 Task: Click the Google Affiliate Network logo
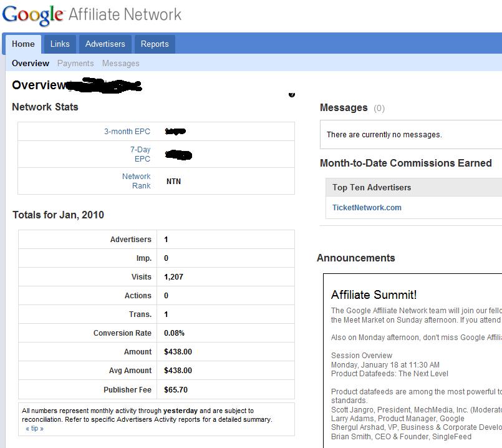(92, 15)
